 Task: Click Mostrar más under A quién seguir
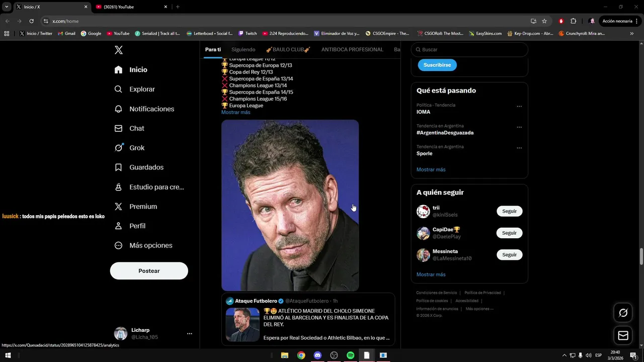(431, 275)
